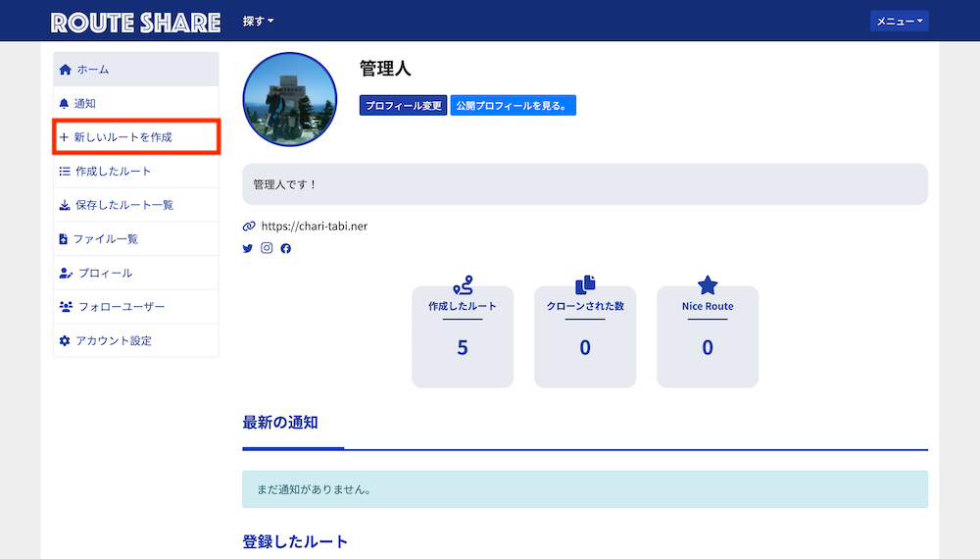The height and width of the screenshot is (559, 980).
Task: Open the 通知 sidebar item
Action: [136, 103]
